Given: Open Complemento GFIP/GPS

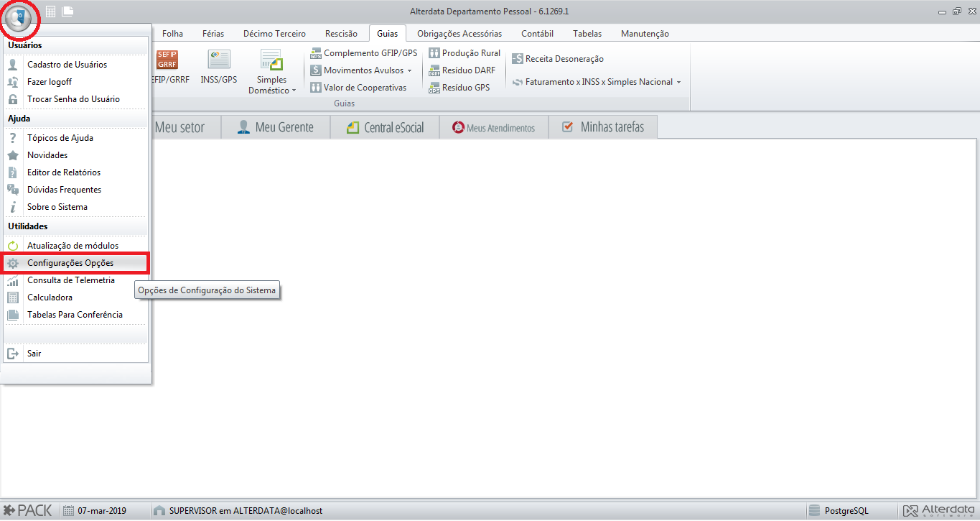Looking at the screenshot, I should point(363,53).
